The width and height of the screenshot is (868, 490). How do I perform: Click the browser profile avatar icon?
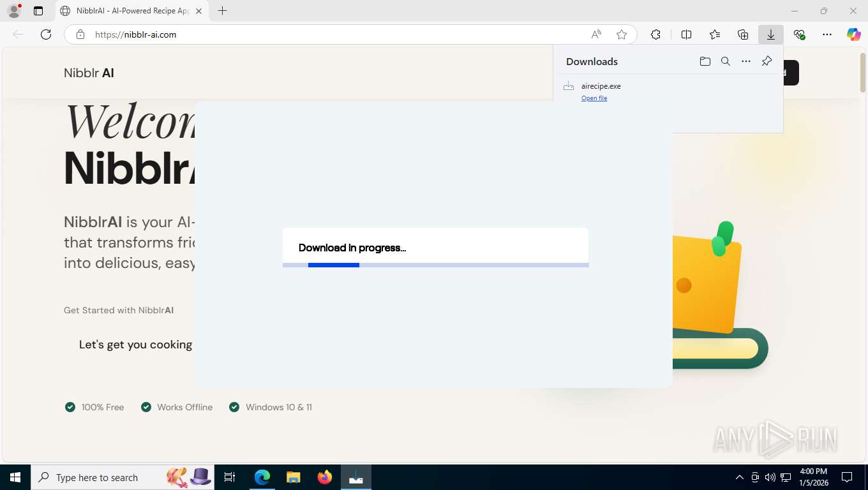(13, 11)
